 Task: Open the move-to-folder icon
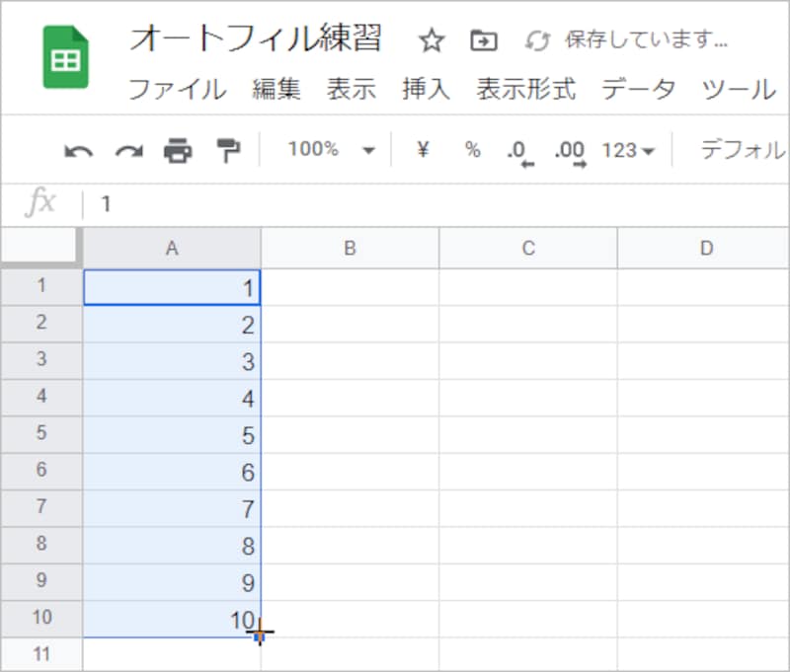pyautogui.click(x=483, y=40)
